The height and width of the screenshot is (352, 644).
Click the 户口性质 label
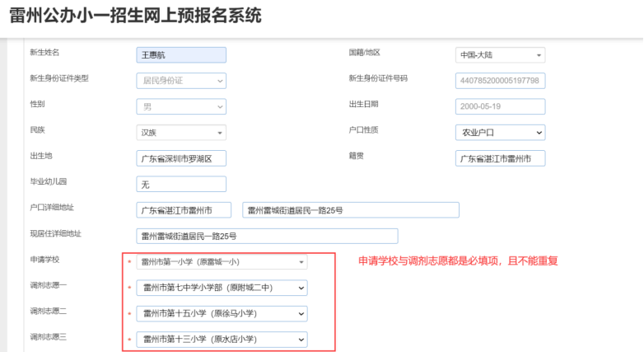[x=363, y=130]
